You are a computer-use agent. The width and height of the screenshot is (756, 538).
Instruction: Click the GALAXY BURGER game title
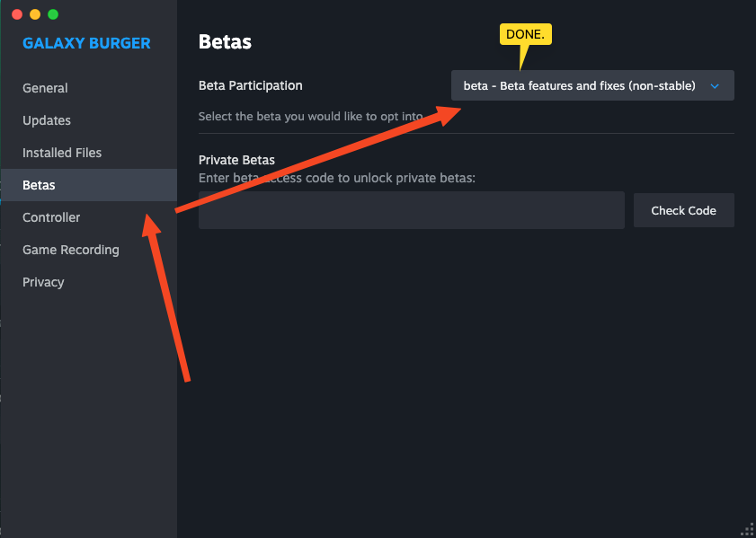tap(87, 43)
